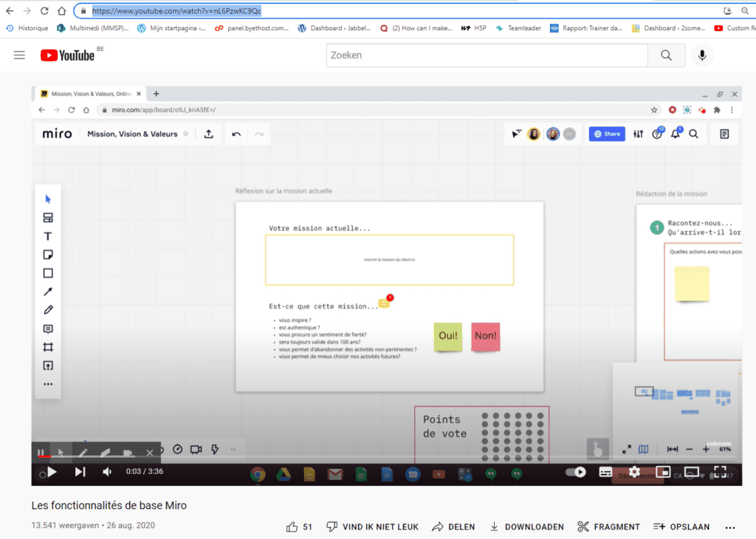This screenshot has height=539, width=756.
Task: Click the yellow-bordered mission text box
Action: pos(390,260)
